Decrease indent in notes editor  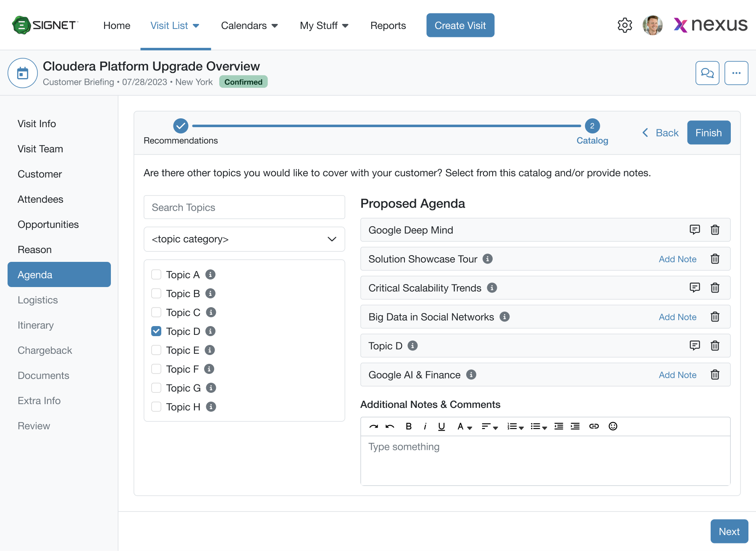tap(559, 426)
